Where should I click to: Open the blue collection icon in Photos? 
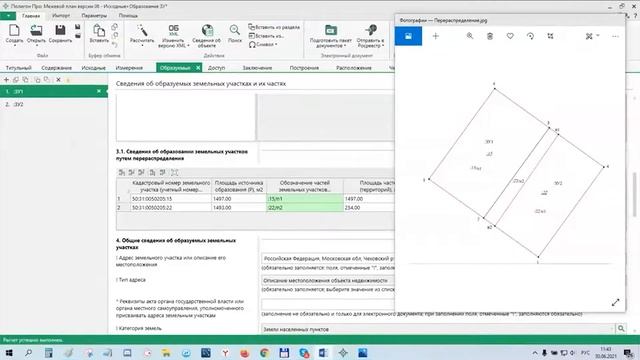pyautogui.click(x=408, y=36)
